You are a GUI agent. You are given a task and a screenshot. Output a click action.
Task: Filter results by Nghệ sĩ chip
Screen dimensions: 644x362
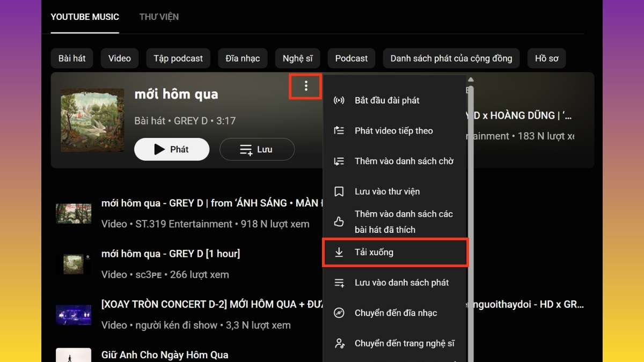[x=297, y=58]
